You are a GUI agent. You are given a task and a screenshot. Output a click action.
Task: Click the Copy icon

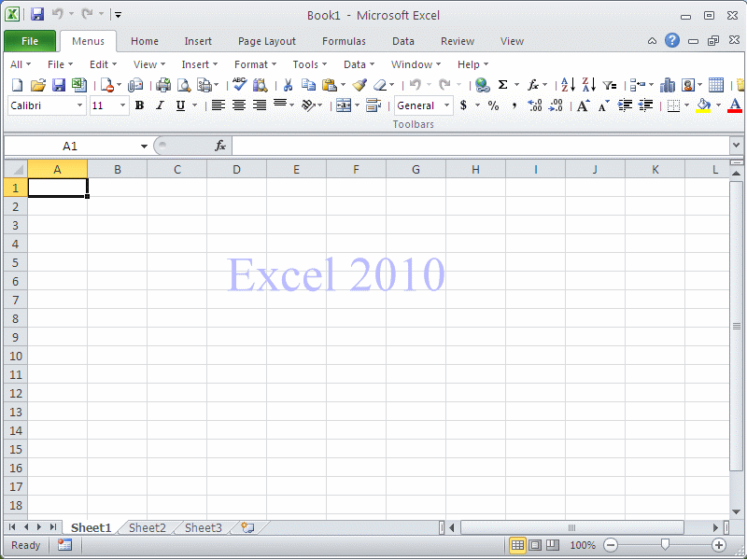point(309,85)
